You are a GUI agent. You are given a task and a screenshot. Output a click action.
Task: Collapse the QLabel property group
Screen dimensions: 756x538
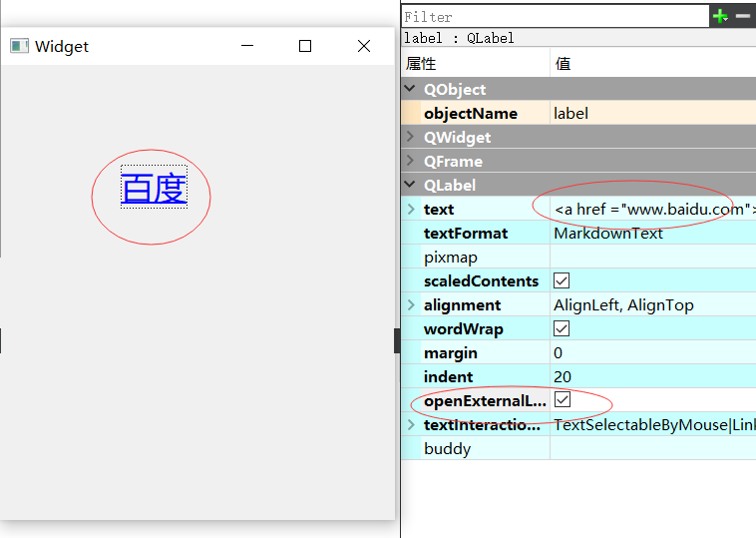[410, 185]
